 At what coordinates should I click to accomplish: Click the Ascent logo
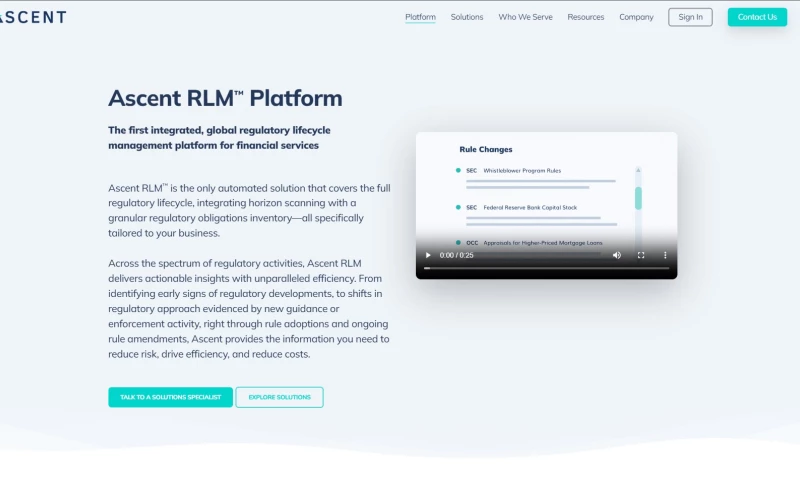(x=33, y=17)
